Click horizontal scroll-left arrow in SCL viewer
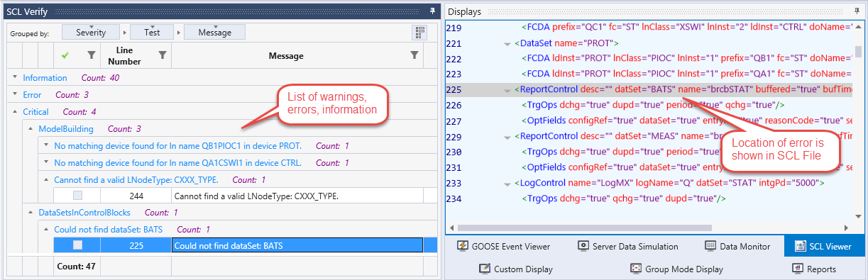Screen dimensions: 868x280 click(451, 228)
